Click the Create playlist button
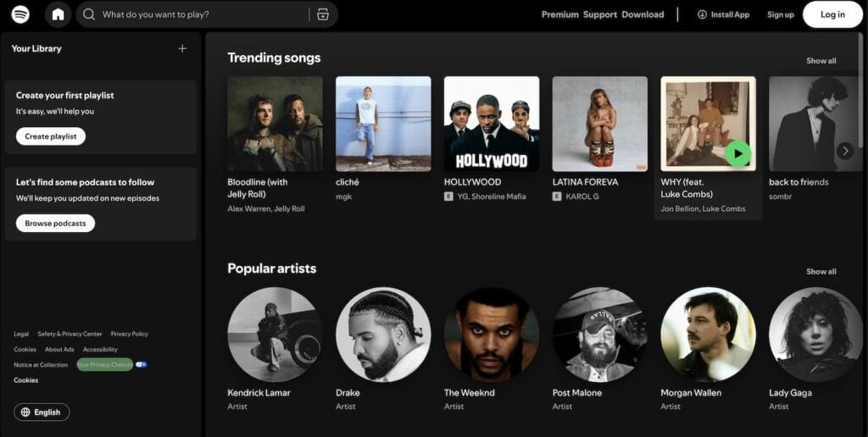This screenshot has height=437, width=868. click(x=51, y=136)
